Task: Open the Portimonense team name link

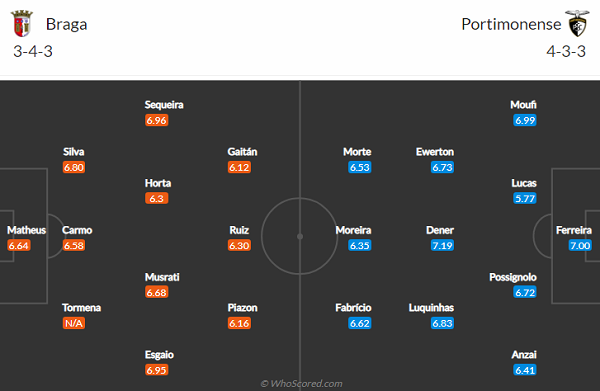Action: coord(511,24)
